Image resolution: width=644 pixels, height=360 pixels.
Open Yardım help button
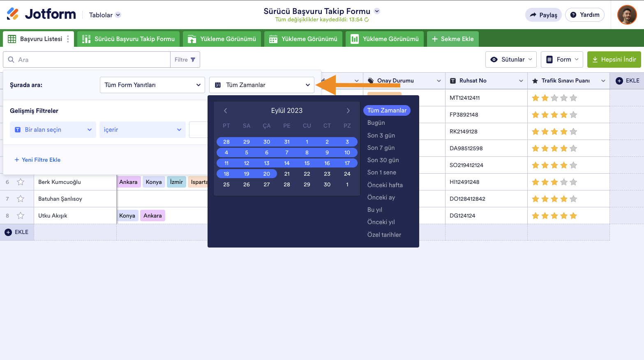[585, 15]
